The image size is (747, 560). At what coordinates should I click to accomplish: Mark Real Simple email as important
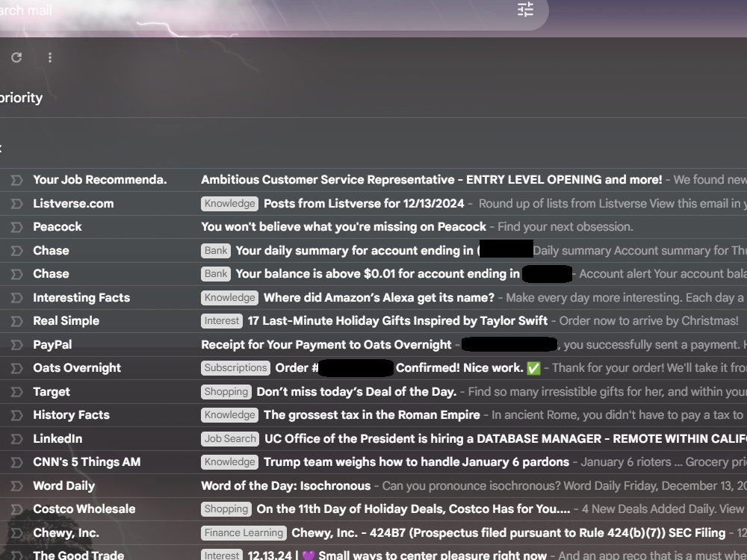coord(16,321)
